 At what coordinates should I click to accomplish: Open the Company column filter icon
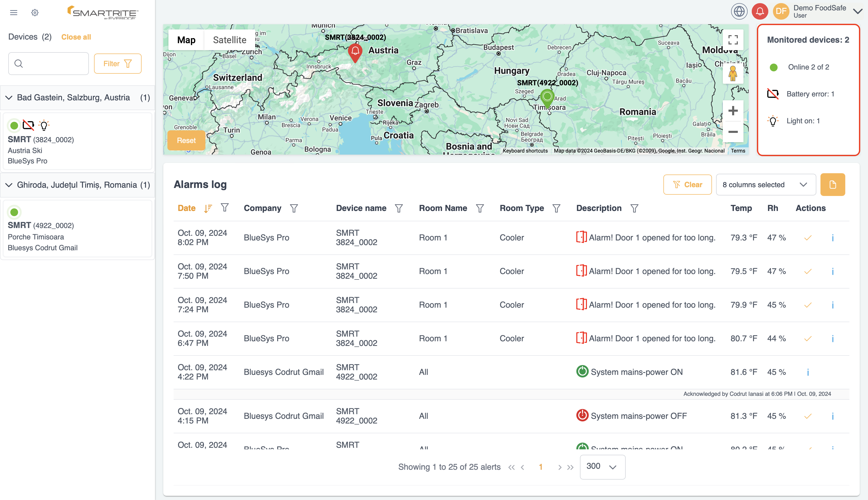[x=294, y=208]
